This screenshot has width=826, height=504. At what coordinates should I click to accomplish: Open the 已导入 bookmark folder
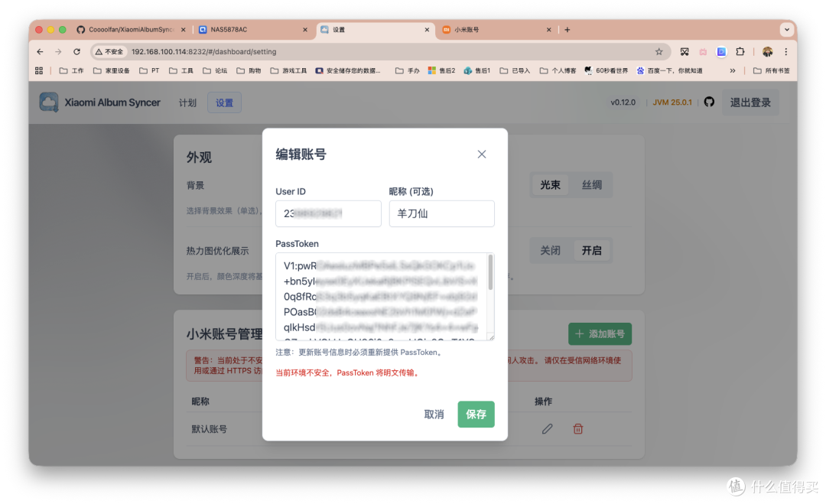[515, 70]
